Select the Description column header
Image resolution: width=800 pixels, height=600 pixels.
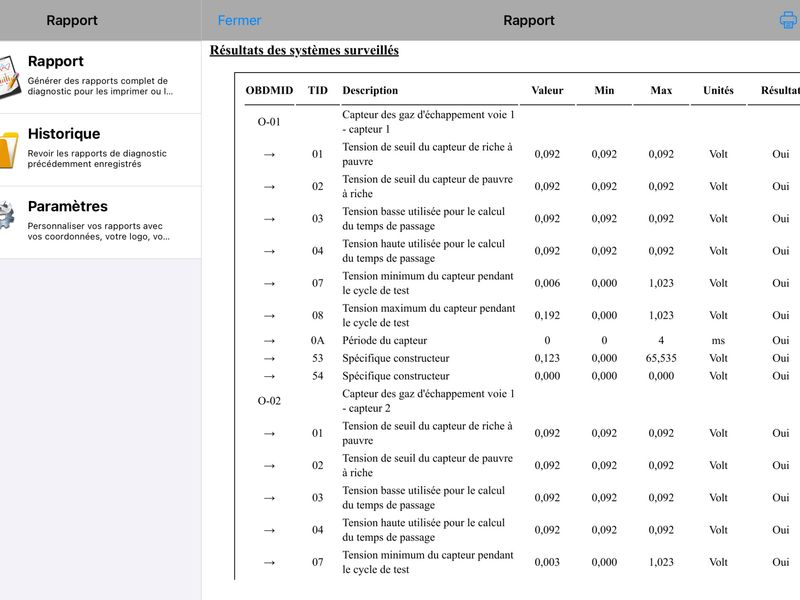(370, 90)
